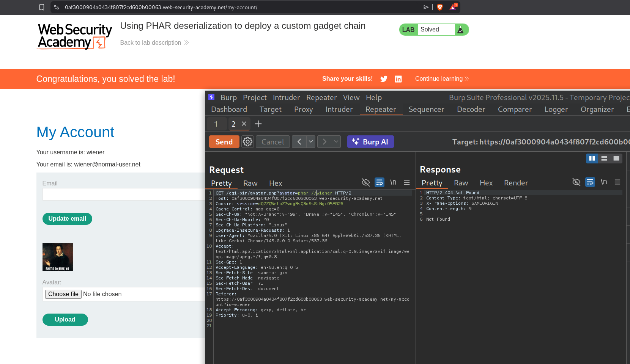Switch to the Proxy tab
This screenshot has height=364, width=630.
[303, 110]
